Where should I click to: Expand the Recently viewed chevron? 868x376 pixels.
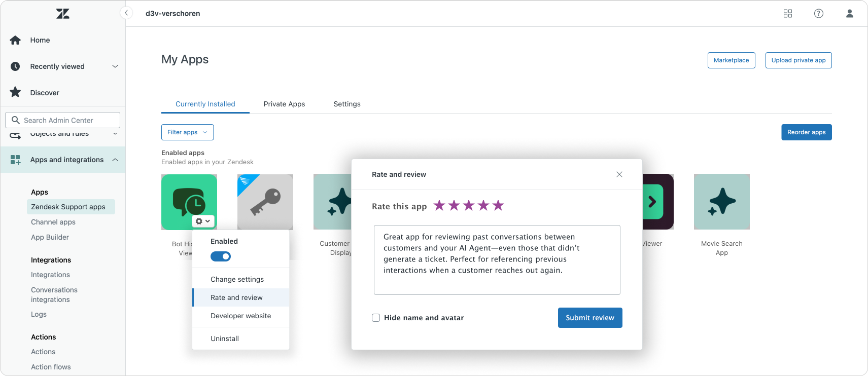[x=115, y=66]
